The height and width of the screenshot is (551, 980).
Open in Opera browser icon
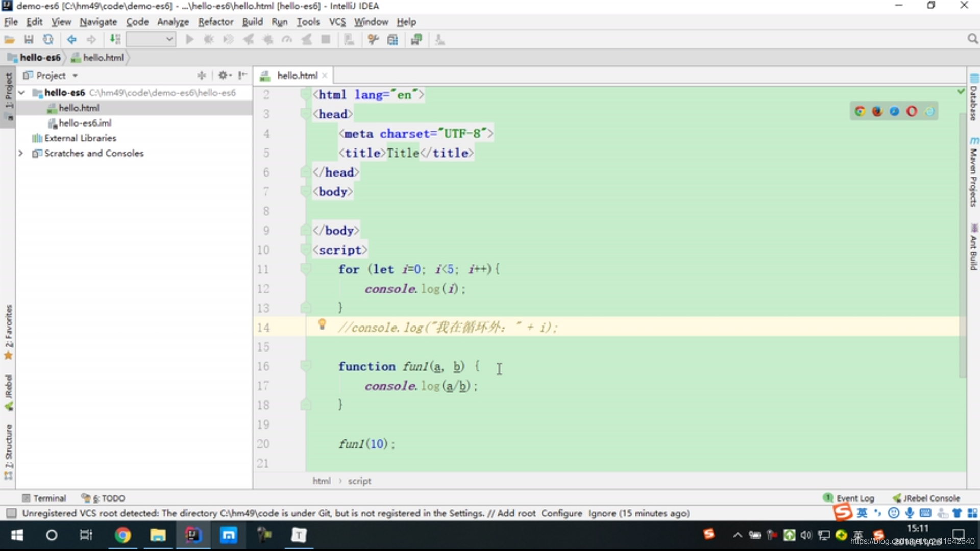coord(912,111)
